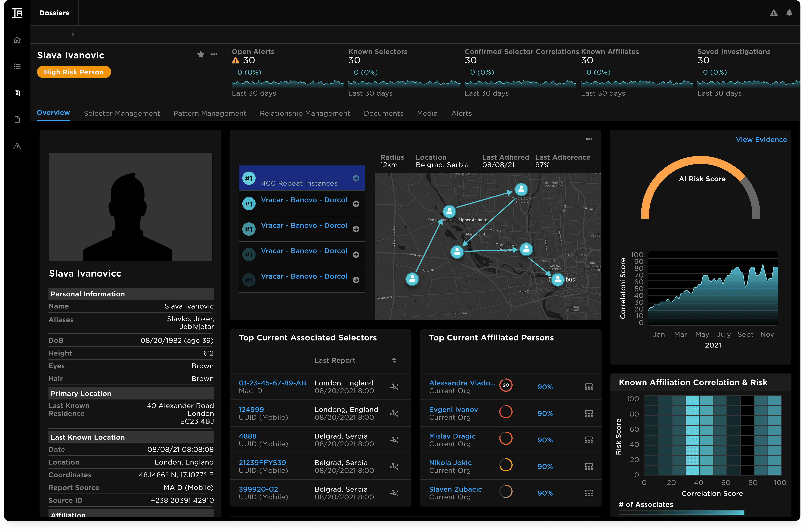Screen dimensions: 804x532
Task: Click the alerts triangle sidebar icon
Action: click(17, 146)
